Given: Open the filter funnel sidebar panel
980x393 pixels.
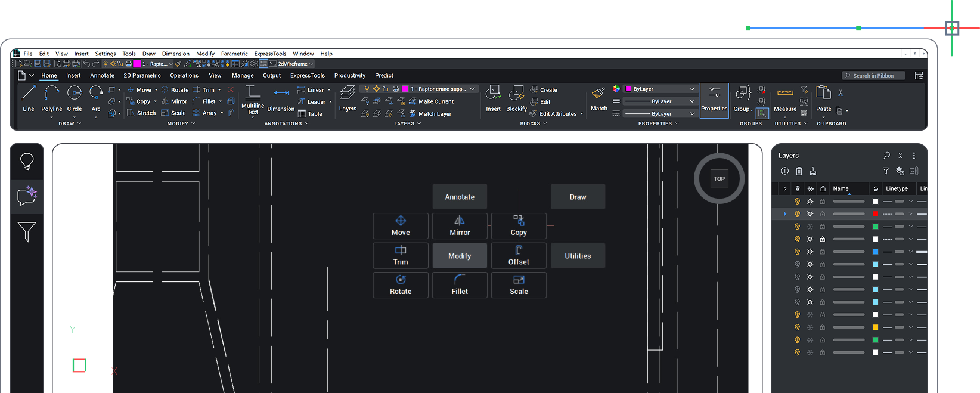Looking at the screenshot, I should tap(27, 231).
